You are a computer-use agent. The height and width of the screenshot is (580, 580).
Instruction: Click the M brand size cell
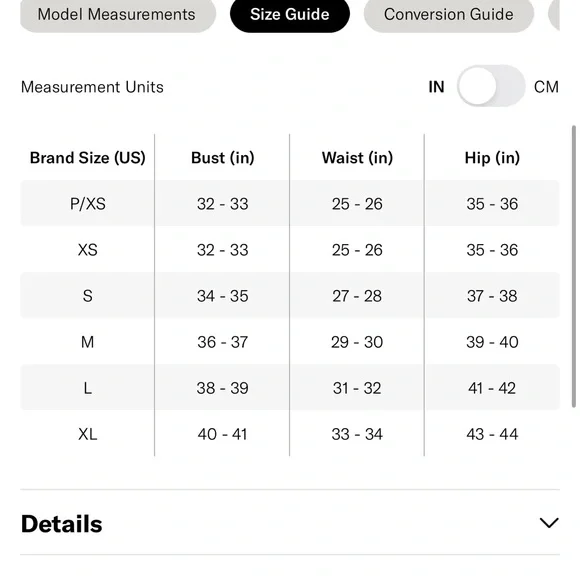[x=88, y=342]
